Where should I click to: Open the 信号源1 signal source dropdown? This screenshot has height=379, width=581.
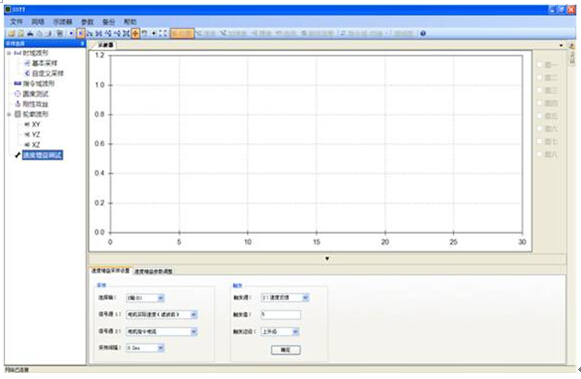pos(162,315)
